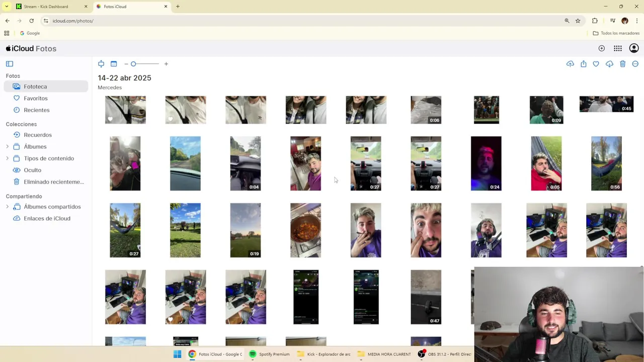
Task: Toggle the iCloud Photos sidebar panel icon
Action: (10, 64)
